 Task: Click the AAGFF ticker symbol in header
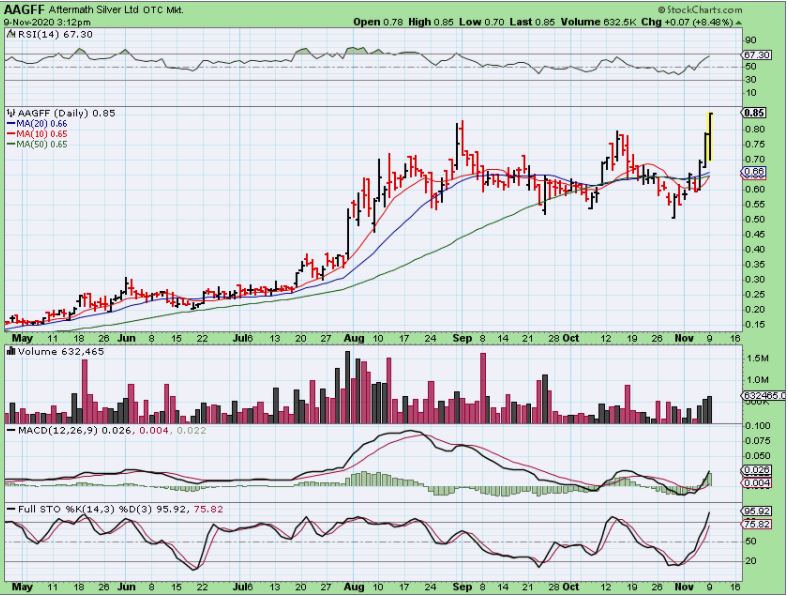pyautogui.click(x=24, y=10)
